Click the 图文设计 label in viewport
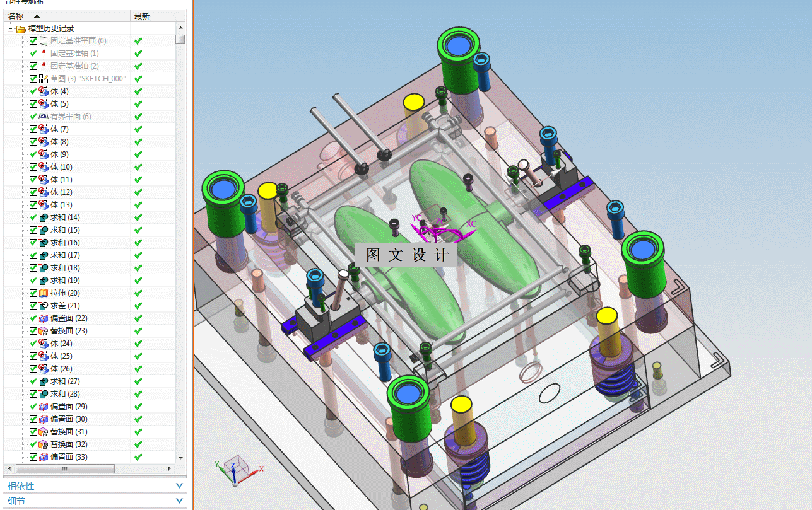Viewport: 812px width, 510px height. point(406,255)
